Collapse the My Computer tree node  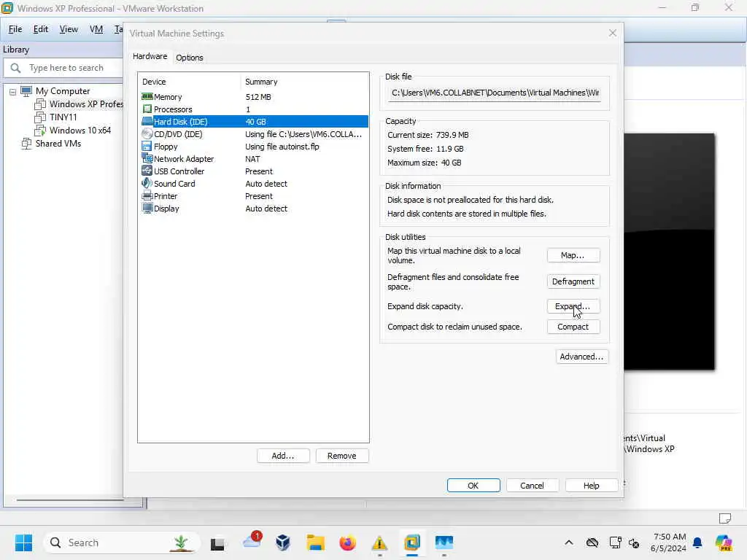(x=13, y=92)
